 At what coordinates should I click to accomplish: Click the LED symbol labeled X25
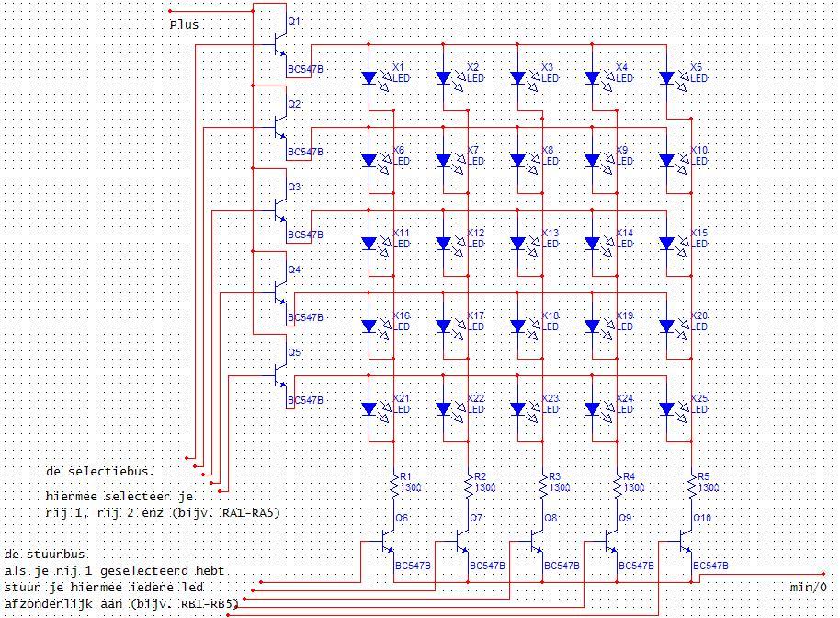[668, 409]
